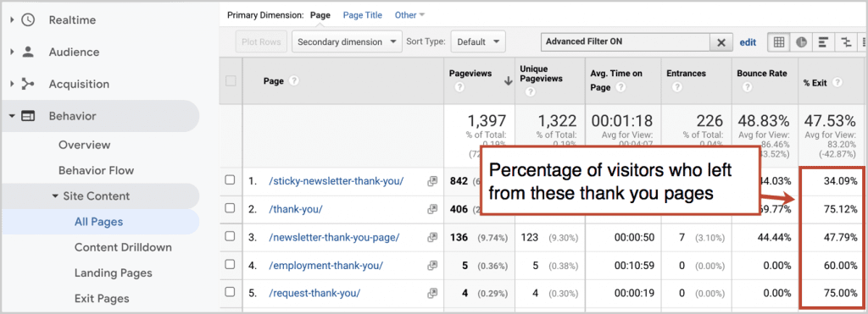Select All Pages in Site Content

pos(98,222)
